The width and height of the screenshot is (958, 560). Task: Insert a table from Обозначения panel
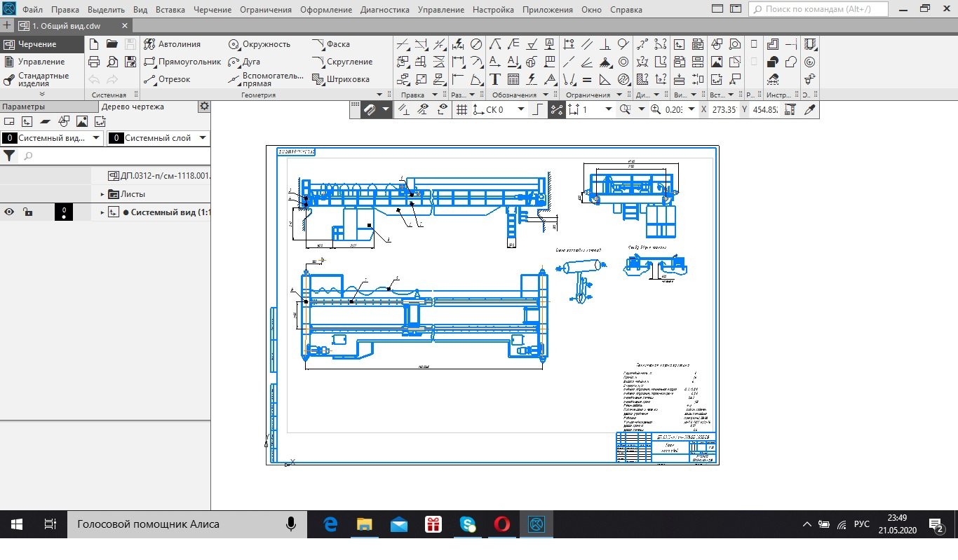(513, 79)
